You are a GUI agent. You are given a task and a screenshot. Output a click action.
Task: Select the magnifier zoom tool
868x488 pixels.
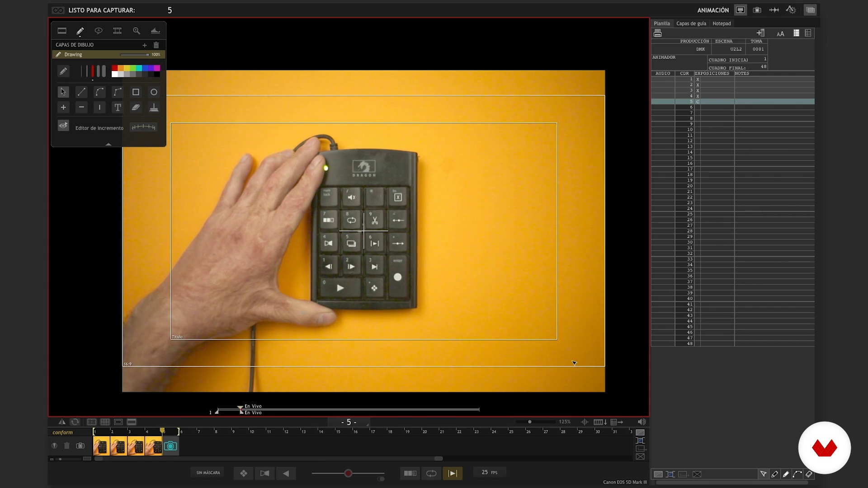[137, 31]
